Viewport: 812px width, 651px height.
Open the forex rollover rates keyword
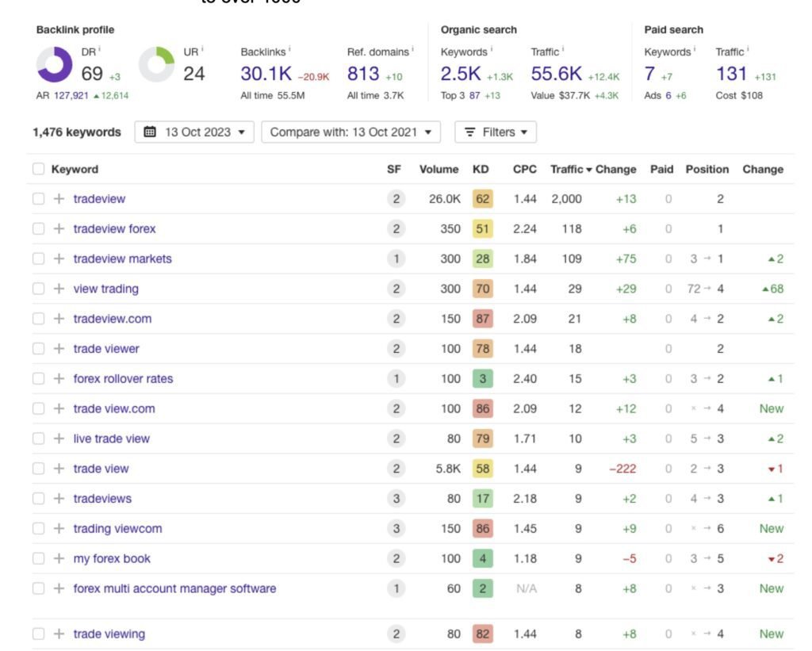click(123, 379)
